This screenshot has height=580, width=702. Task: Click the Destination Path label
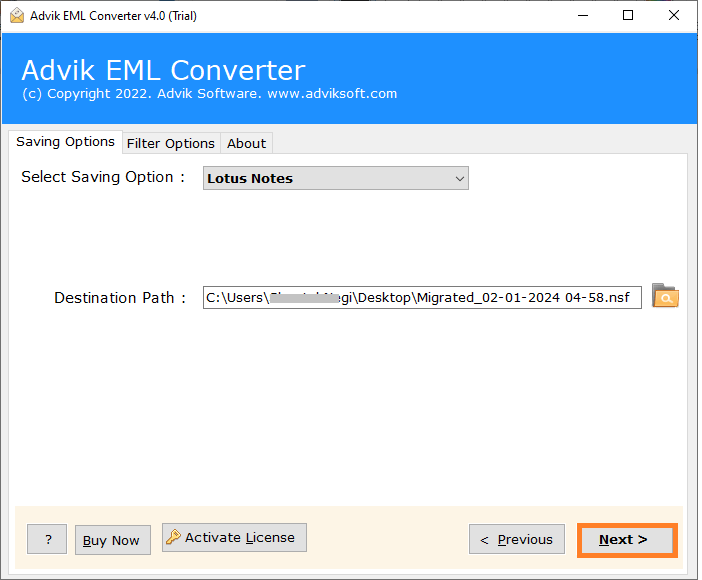pos(120,298)
